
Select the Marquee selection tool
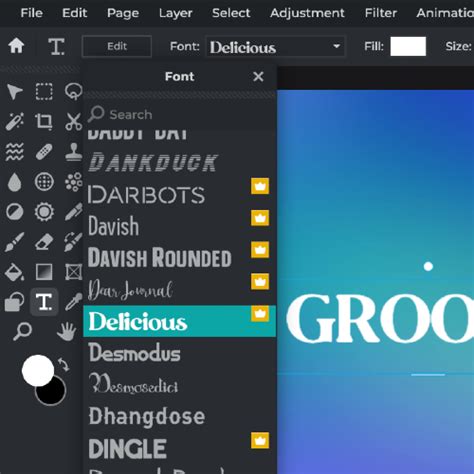coord(44,92)
